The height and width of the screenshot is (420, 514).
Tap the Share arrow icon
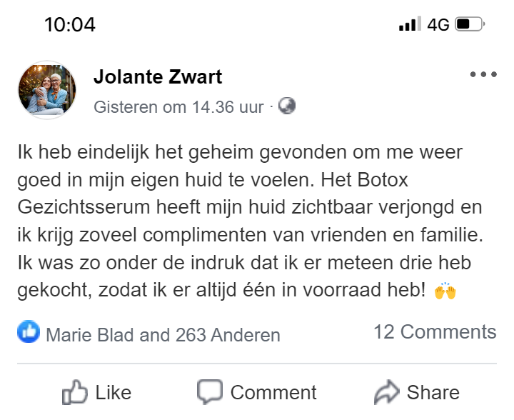click(x=387, y=391)
